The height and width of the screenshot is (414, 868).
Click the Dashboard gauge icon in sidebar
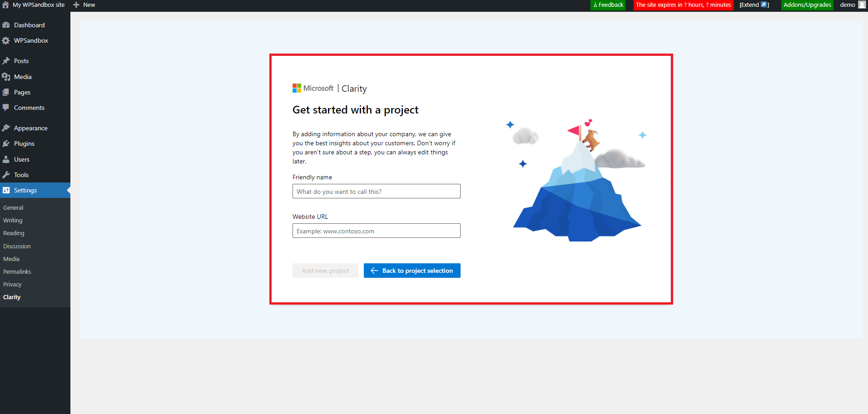(6, 25)
